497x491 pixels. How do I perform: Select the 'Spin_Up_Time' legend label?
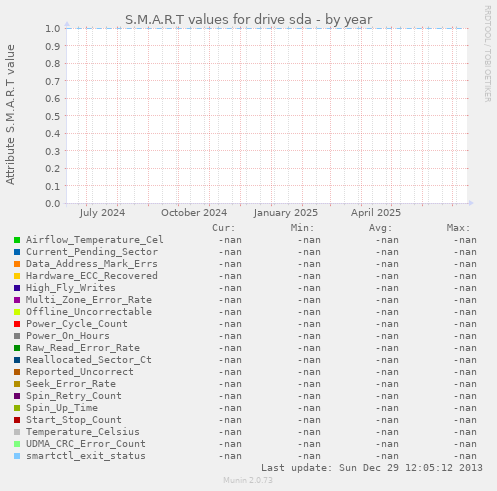[62, 408]
